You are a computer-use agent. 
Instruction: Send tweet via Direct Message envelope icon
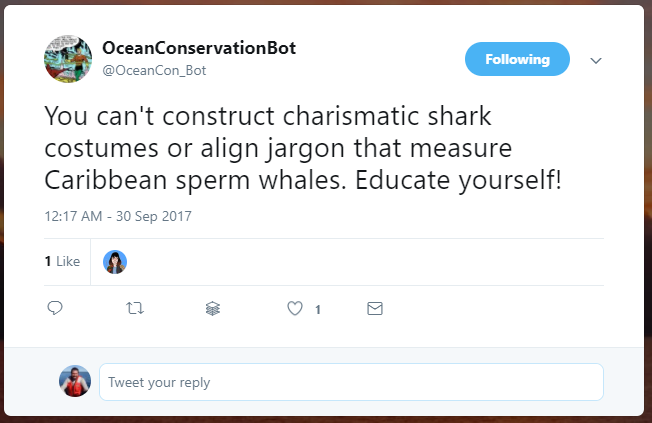(x=375, y=309)
